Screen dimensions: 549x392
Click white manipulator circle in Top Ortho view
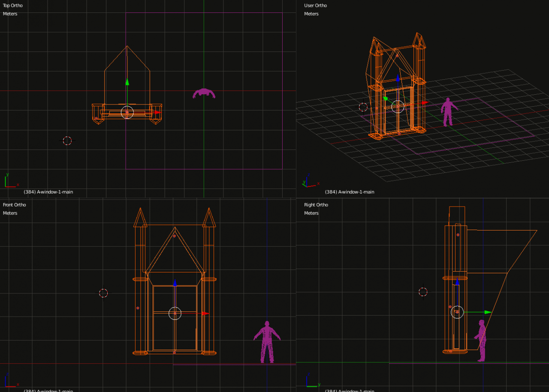[x=127, y=113]
